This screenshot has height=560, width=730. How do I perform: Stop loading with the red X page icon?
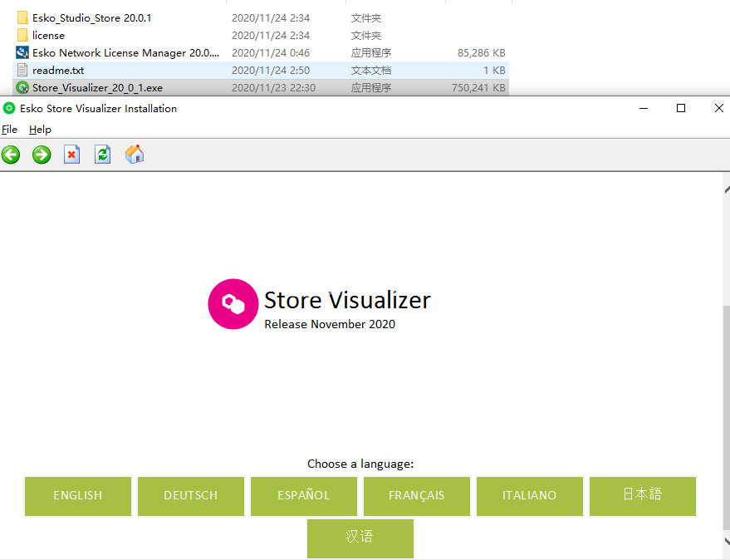pyautogui.click(x=71, y=155)
